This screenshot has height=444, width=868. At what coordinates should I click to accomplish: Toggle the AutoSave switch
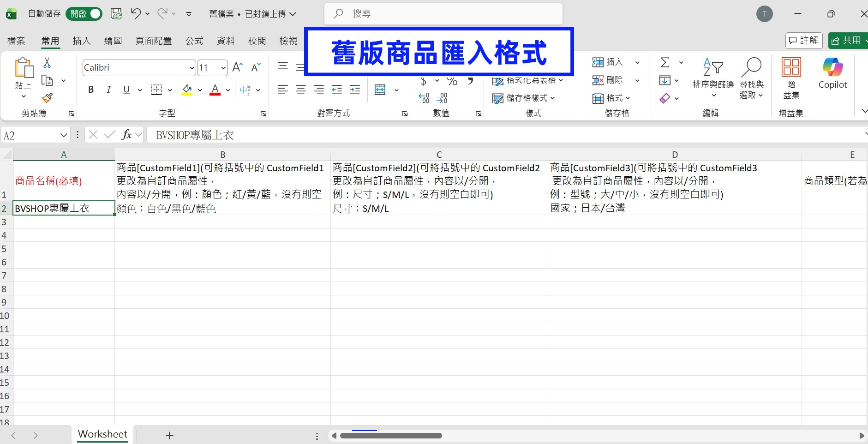click(84, 14)
